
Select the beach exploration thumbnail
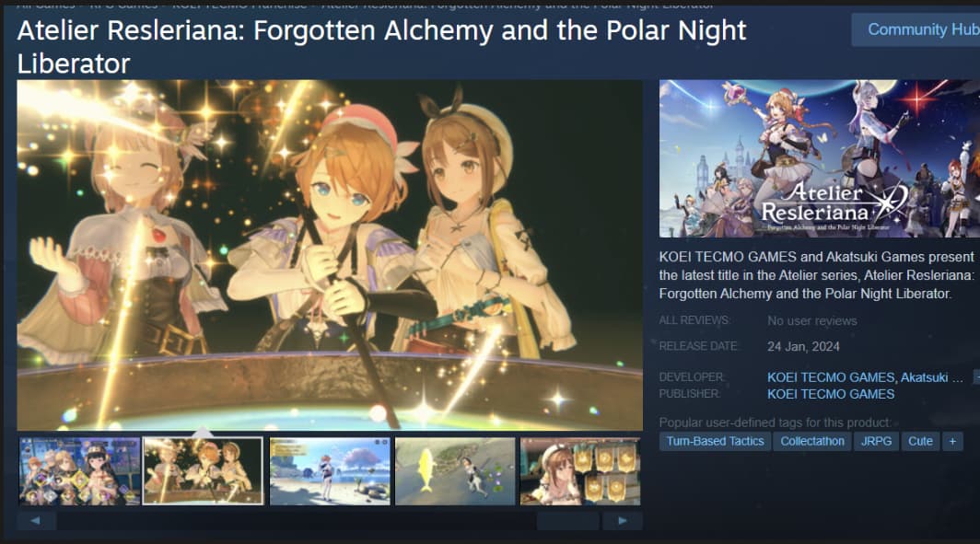coord(330,471)
